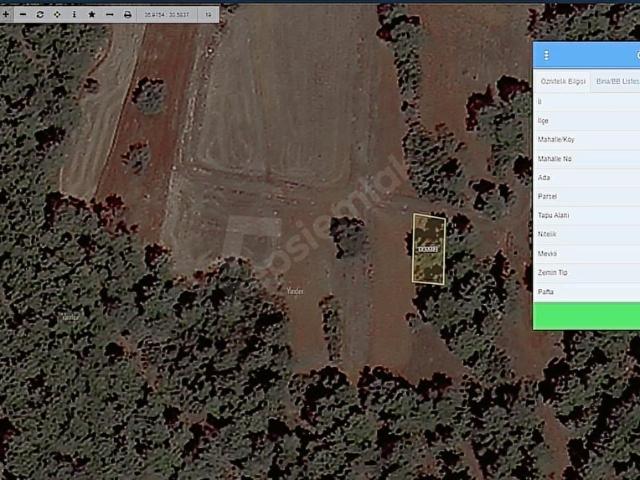Click the Tapu Alanı row
This screenshot has height=480, width=640.
click(x=586, y=215)
